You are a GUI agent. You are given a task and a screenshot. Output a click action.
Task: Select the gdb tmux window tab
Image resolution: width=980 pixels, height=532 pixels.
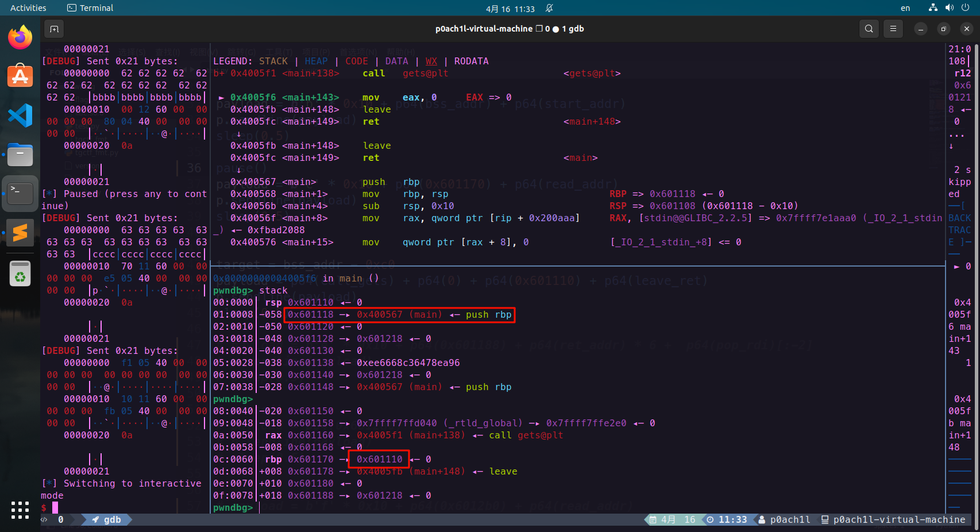coord(107,519)
